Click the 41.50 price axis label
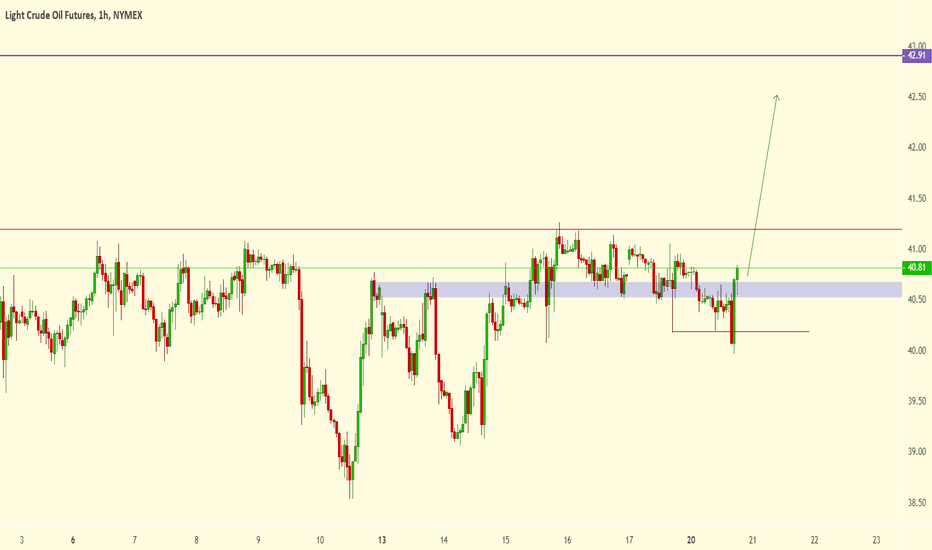932x550 pixels. pos(917,199)
